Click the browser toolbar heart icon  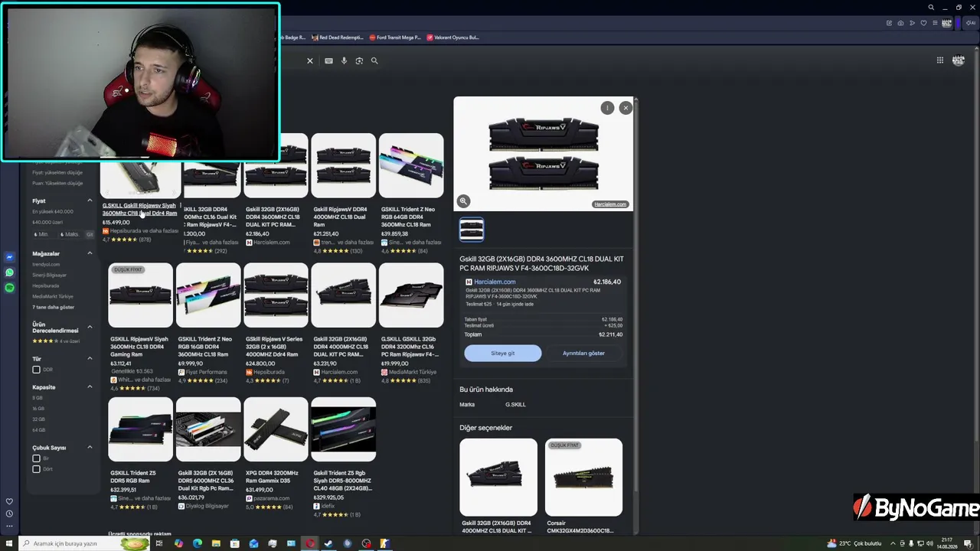tap(923, 23)
